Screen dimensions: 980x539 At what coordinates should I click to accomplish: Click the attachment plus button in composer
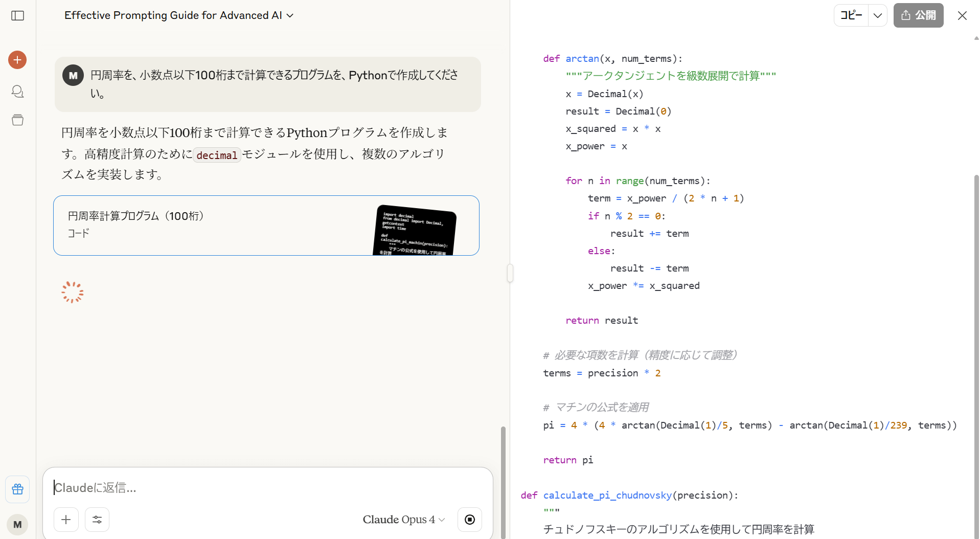click(x=66, y=520)
